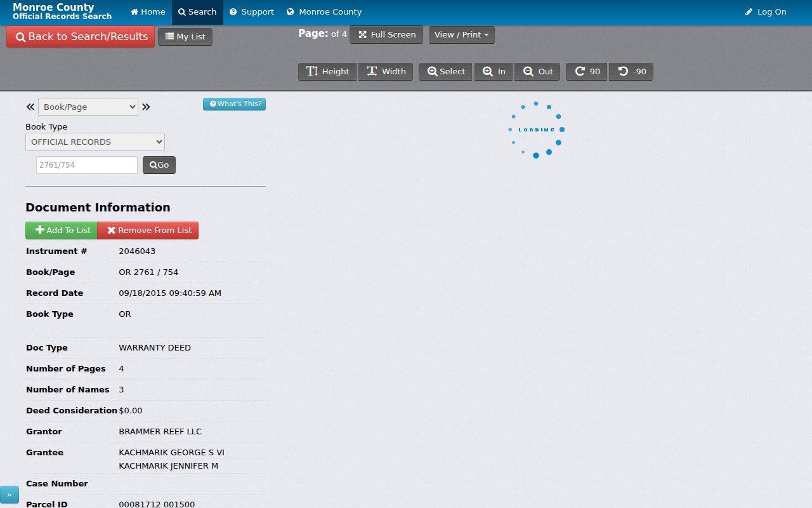Zoom Out of the document
The width and height of the screenshot is (812, 508).
(537, 72)
